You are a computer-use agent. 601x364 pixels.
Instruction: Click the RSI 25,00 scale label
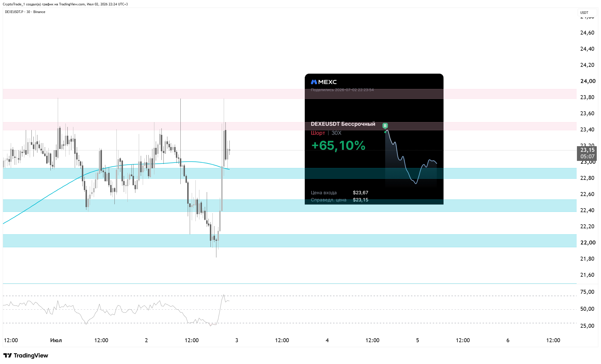click(x=587, y=326)
